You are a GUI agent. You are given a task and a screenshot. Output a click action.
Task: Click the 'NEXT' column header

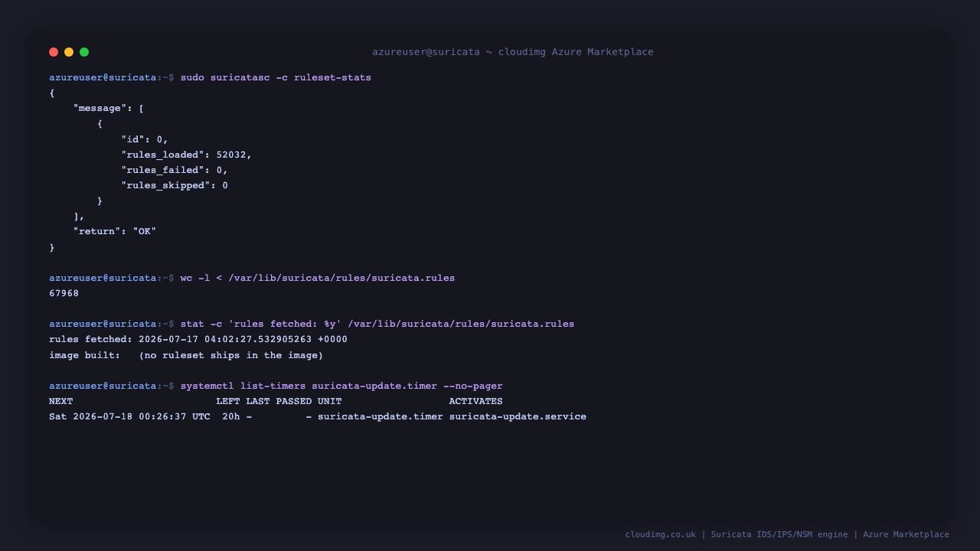61,401
